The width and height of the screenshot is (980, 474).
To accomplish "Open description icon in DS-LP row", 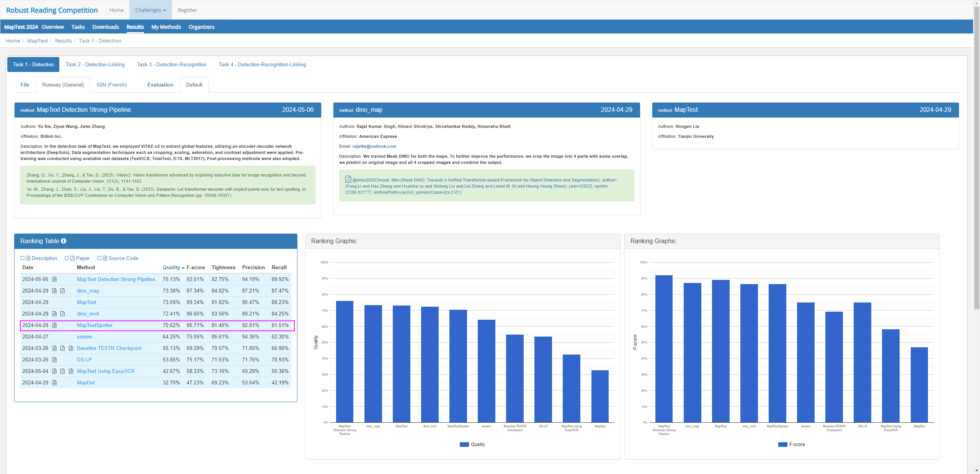I will point(54,360).
